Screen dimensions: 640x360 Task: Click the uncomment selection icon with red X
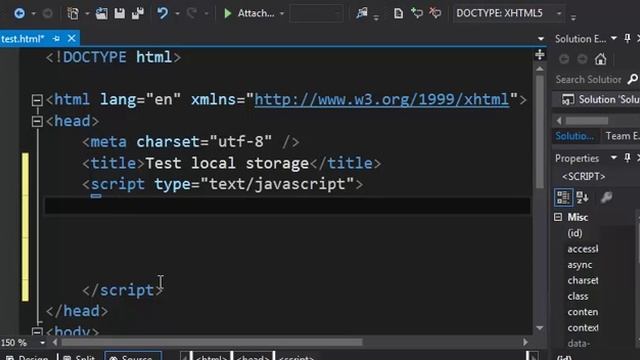[x=435, y=13]
